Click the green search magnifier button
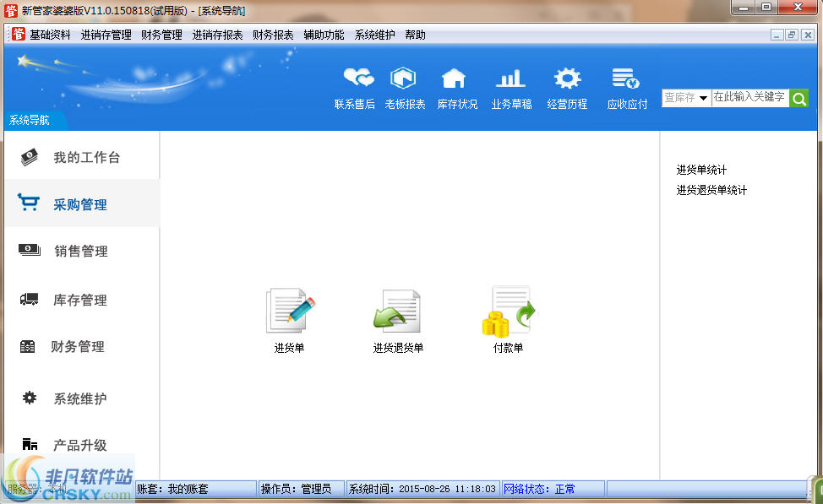This screenshot has height=504, width=823. click(798, 98)
